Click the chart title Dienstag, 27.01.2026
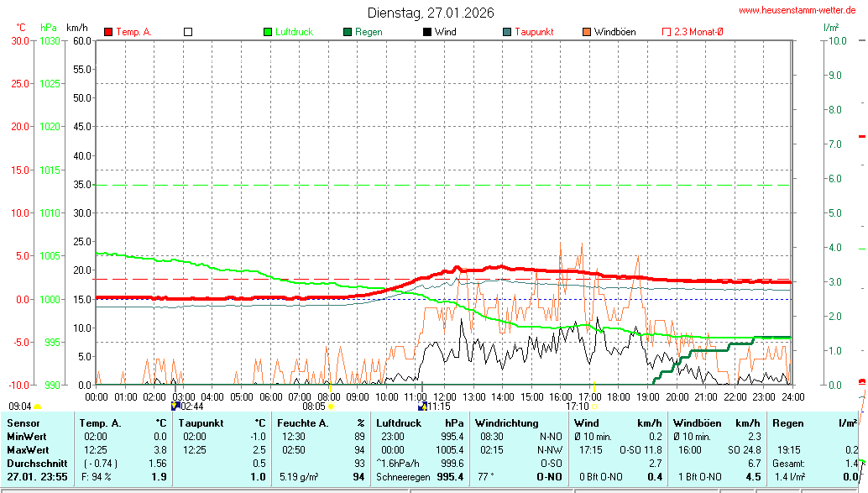Viewport: 868px width, 493px height. click(x=431, y=13)
